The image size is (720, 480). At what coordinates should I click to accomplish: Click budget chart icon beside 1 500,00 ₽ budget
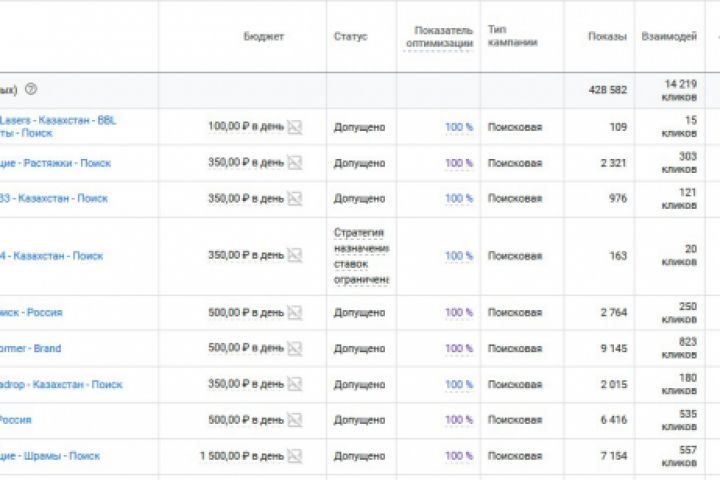(294, 456)
